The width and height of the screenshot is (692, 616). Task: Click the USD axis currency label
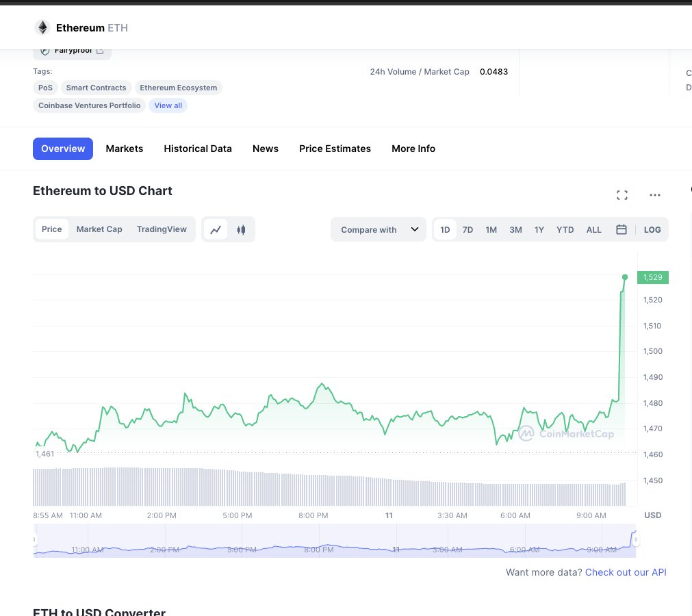(x=653, y=515)
